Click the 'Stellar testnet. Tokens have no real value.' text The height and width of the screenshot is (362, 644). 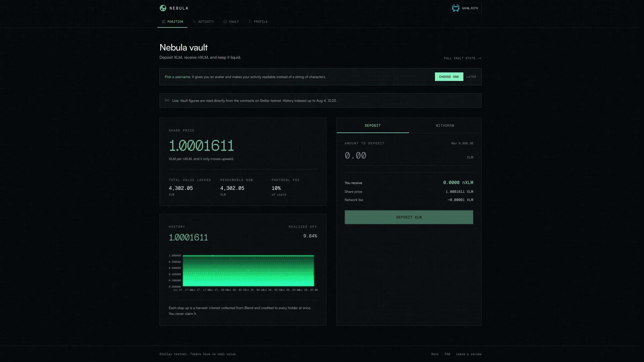point(198,354)
